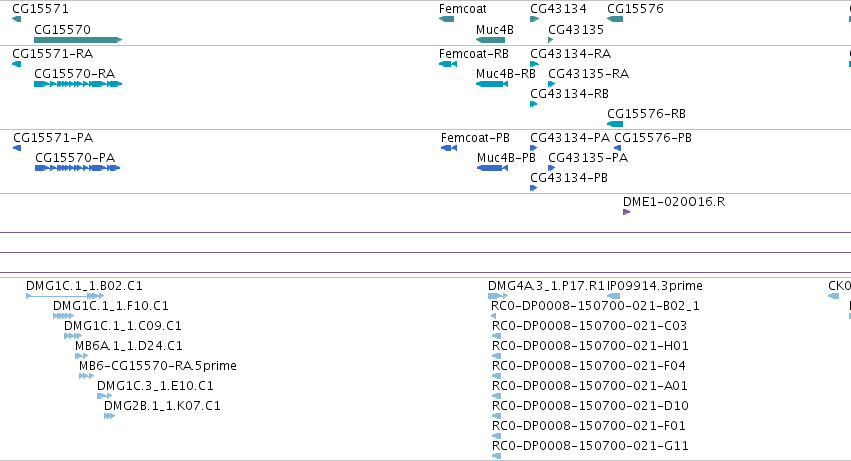The width and height of the screenshot is (851, 461).
Task: Select the CG15576-RB transcript glyph
Action: click(x=615, y=124)
